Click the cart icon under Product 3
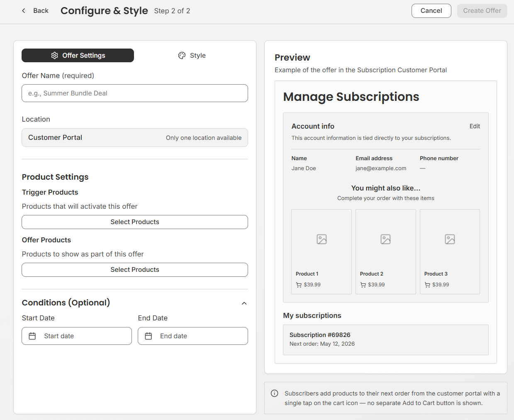514x420 pixels. tap(427, 285)
